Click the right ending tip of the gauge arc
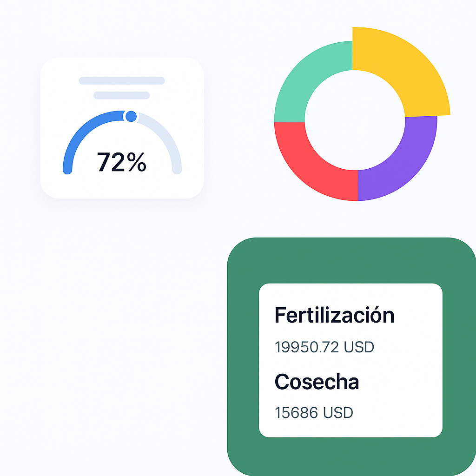 point(177,170)
